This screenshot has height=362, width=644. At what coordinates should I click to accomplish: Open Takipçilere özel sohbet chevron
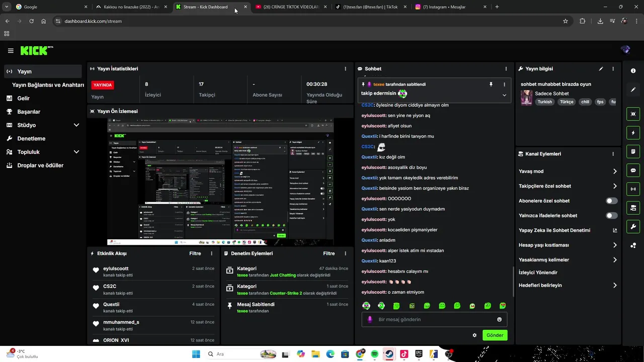[x=615, y=186]
